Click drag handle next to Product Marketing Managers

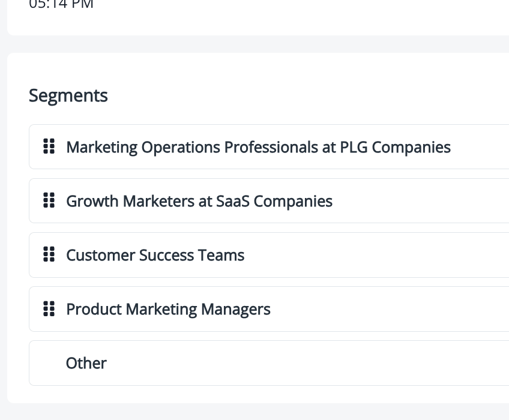(49, 308)
